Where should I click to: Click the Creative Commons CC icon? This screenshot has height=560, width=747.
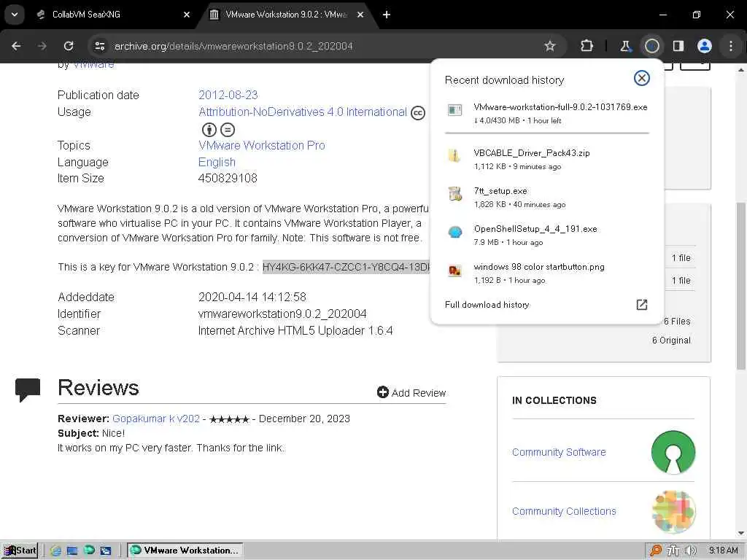(418, 113)
